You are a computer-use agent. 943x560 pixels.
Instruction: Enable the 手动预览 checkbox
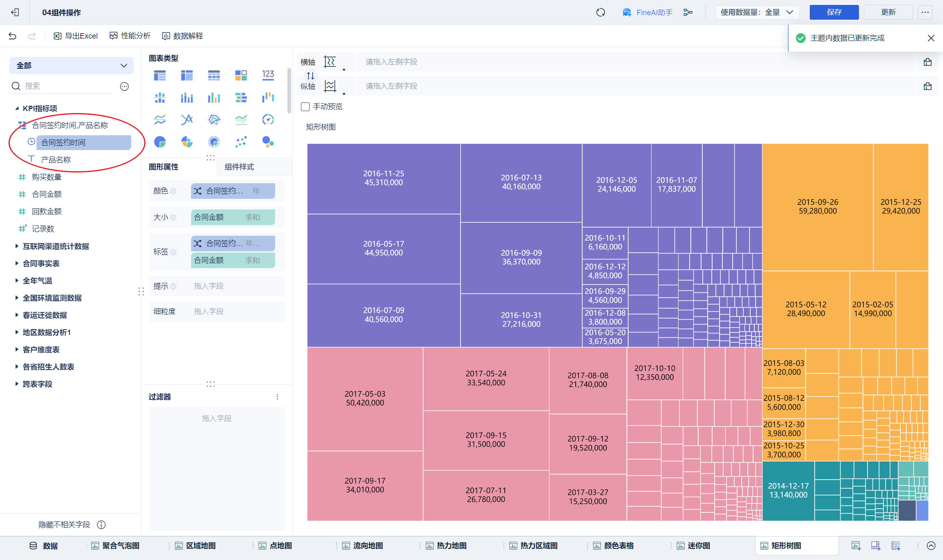point(305,107)
